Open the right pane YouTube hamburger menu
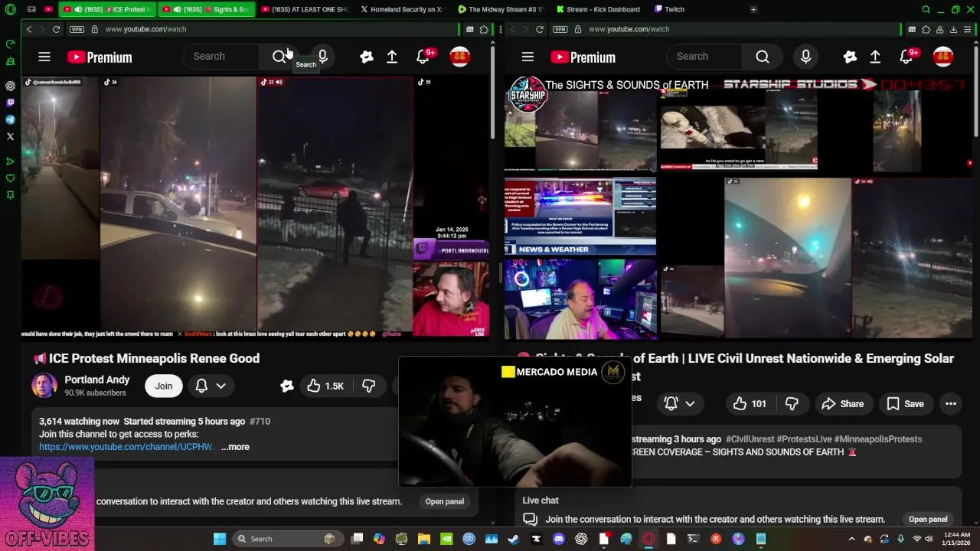 tap(528, 57)
